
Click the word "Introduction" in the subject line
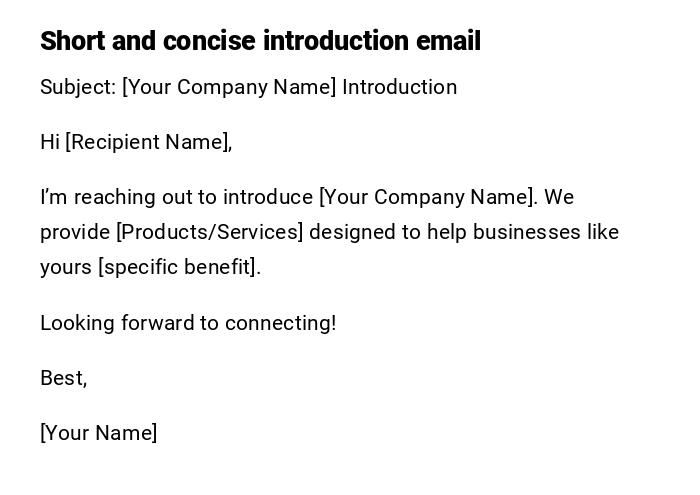point(399,87)
